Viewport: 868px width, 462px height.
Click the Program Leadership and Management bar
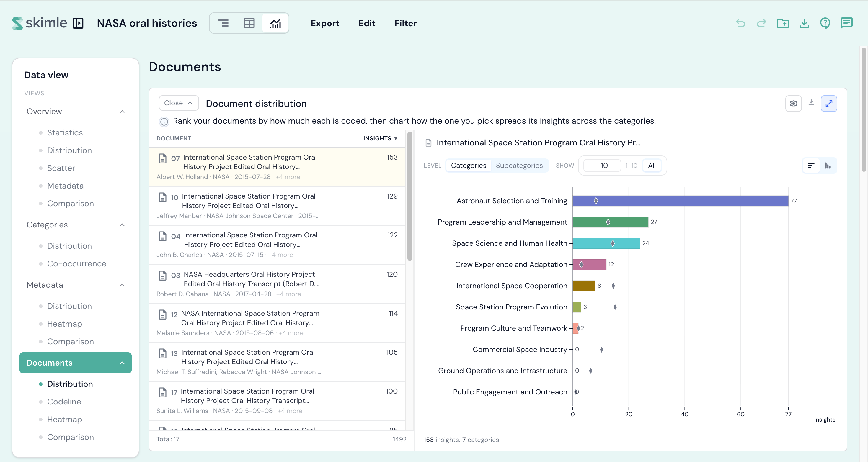click(x=610, y=222)
